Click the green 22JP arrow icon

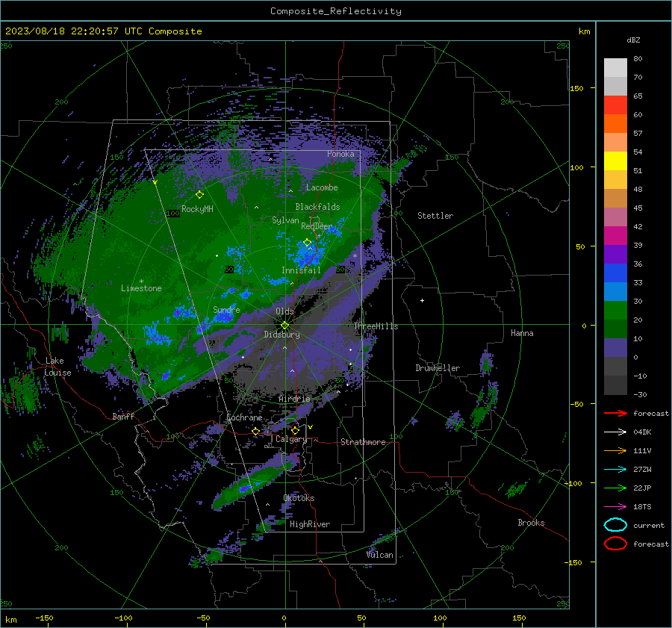click(615, 488)
